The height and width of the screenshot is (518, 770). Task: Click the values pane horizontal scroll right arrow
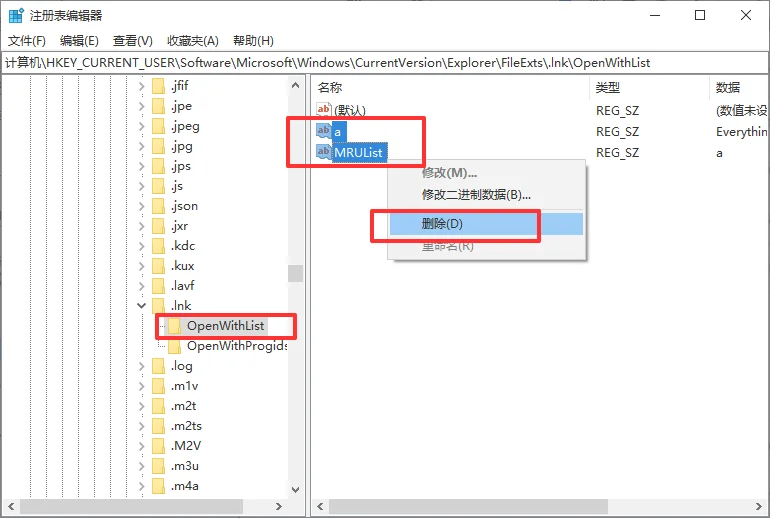(758, 506)
